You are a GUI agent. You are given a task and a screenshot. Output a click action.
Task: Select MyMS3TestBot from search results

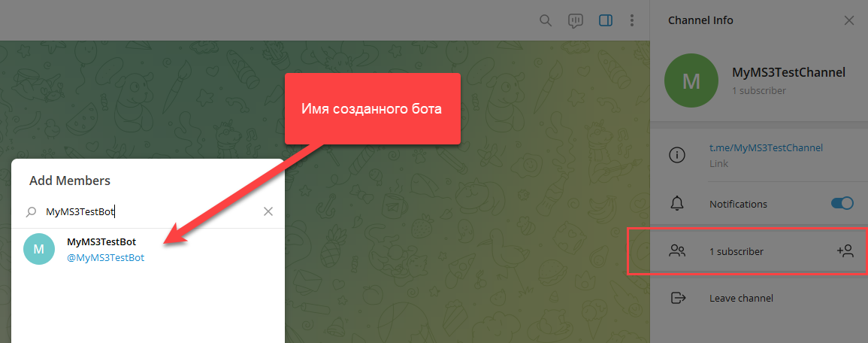(148, 250)
